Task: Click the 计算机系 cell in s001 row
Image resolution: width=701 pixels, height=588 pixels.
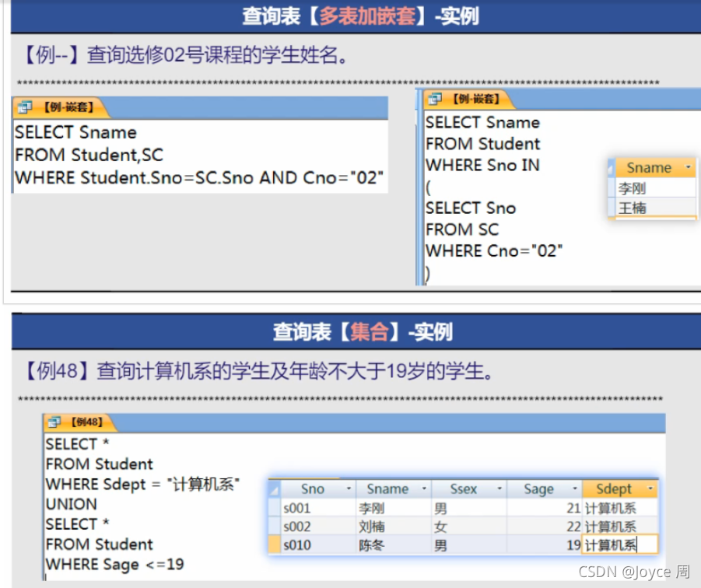Action: tap(620, 508)
